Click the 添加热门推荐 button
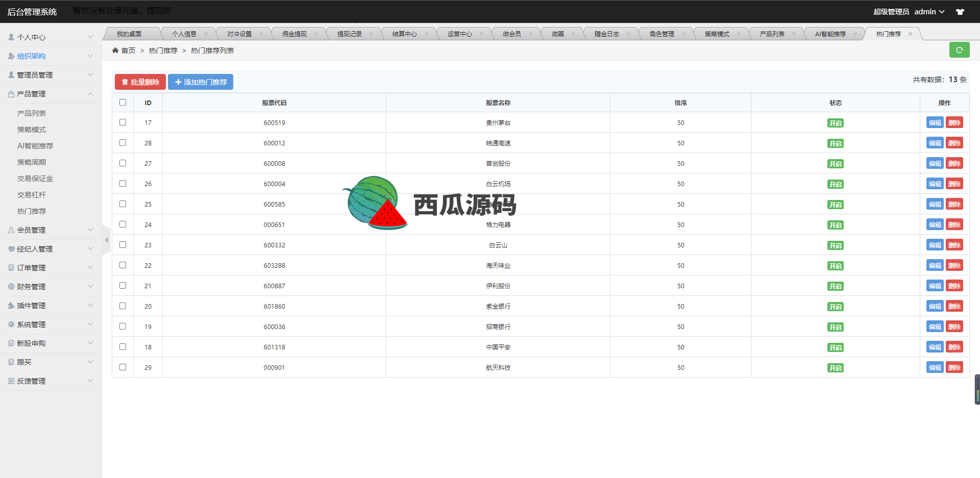The height and width of the screenshot is (478, 980). tap(201, 82)
